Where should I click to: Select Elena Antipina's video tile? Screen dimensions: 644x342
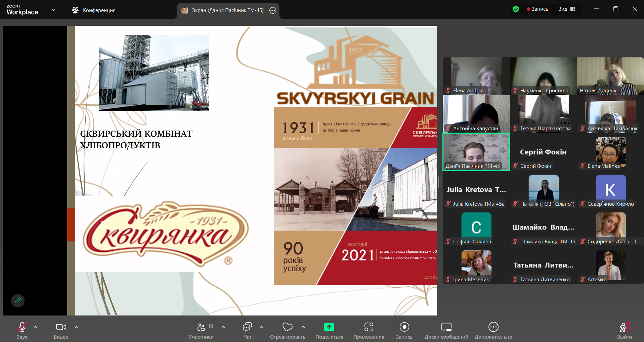(x=476, y=76)
